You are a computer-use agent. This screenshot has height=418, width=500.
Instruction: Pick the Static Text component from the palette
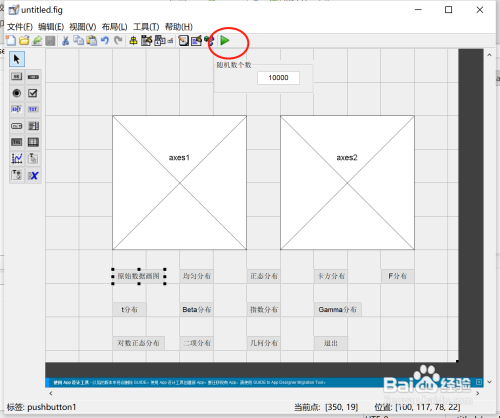33,109
